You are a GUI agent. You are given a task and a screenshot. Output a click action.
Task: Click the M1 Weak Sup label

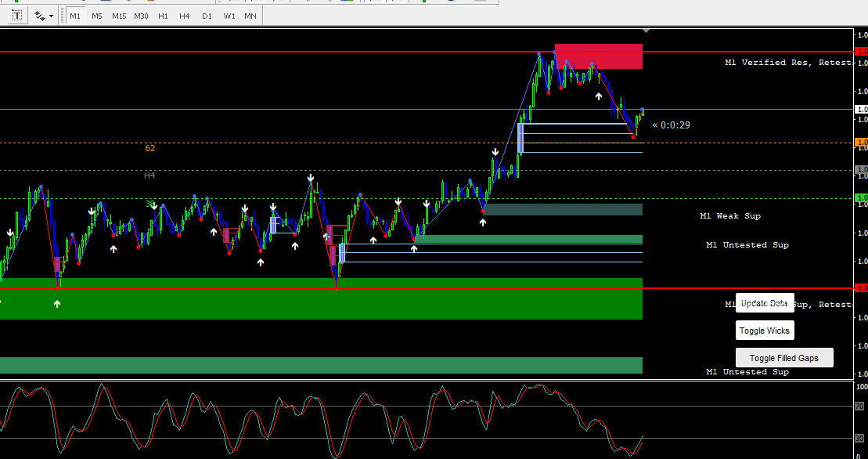(730, 216)
